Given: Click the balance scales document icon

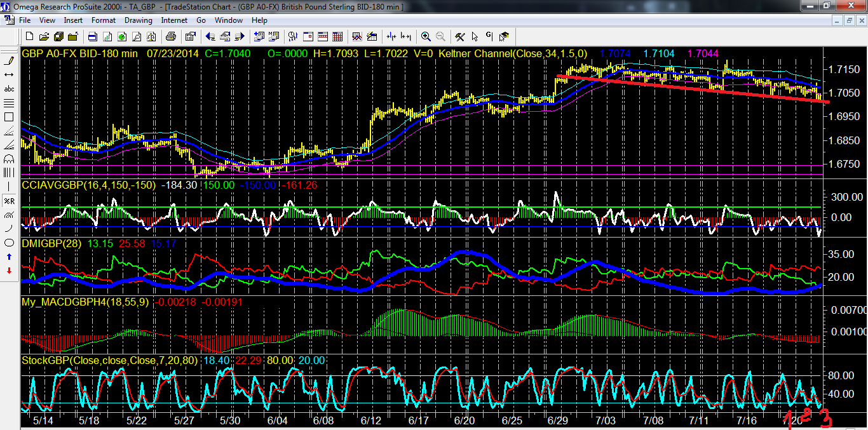Looking at the screenshot, I should 151,36.
